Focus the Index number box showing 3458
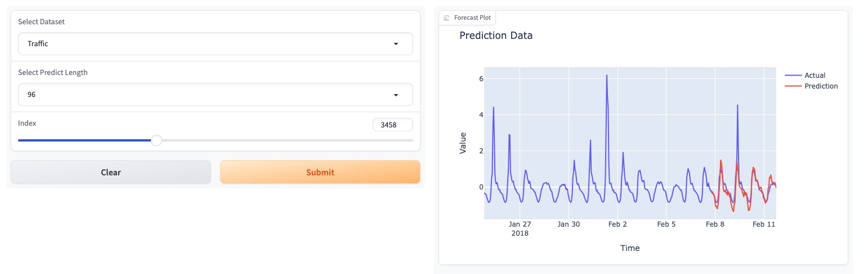868x274 pixels. tap(392, 125)
